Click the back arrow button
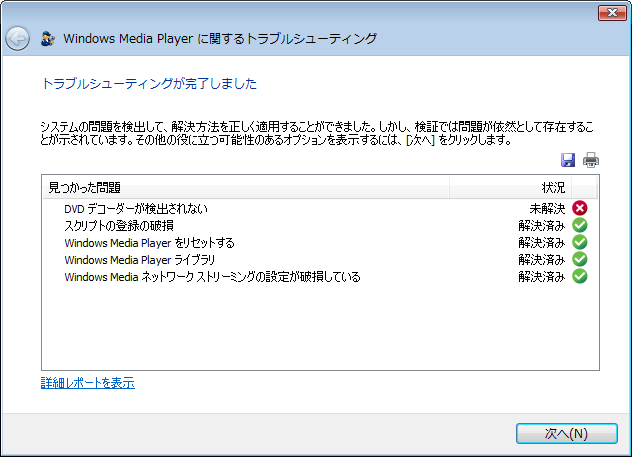This screenshot has width=632, height=457. pyautogui.click(x=17, y=39)
